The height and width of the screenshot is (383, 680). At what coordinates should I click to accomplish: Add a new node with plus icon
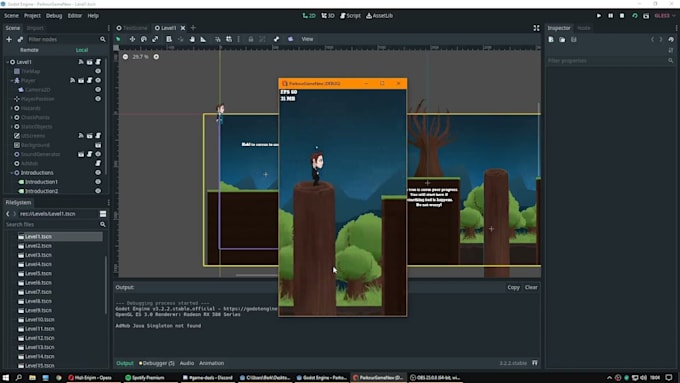[9, 39]
